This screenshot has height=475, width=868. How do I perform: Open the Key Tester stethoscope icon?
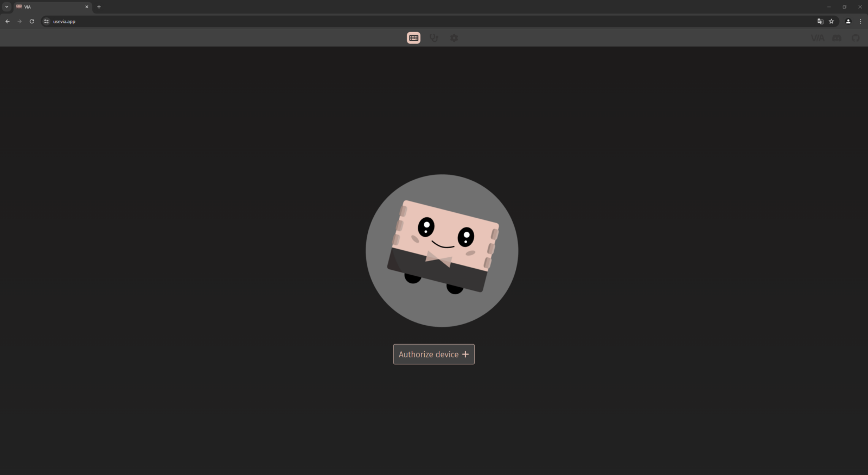(434, 38)
